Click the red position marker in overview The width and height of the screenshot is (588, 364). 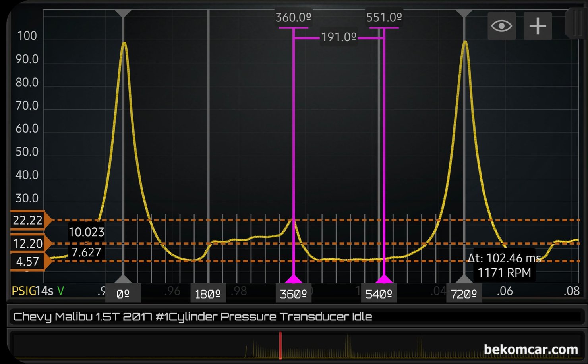(280, 346)
